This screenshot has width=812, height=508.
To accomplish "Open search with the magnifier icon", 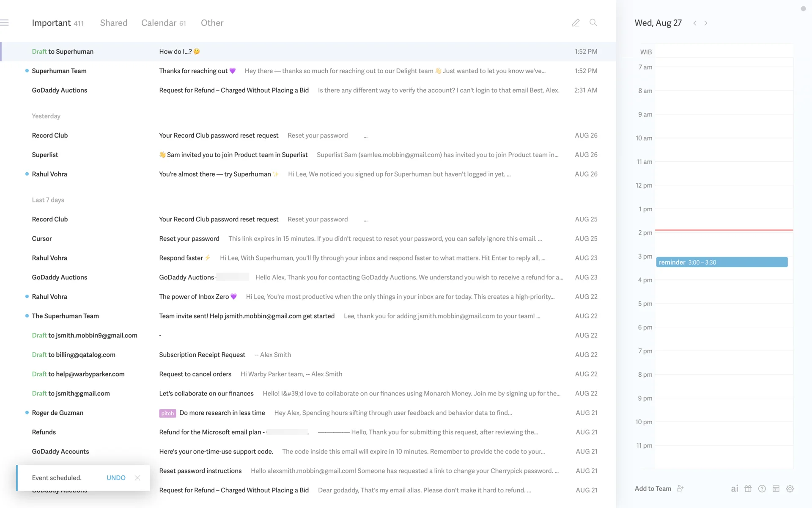I will tap(593, 23).
